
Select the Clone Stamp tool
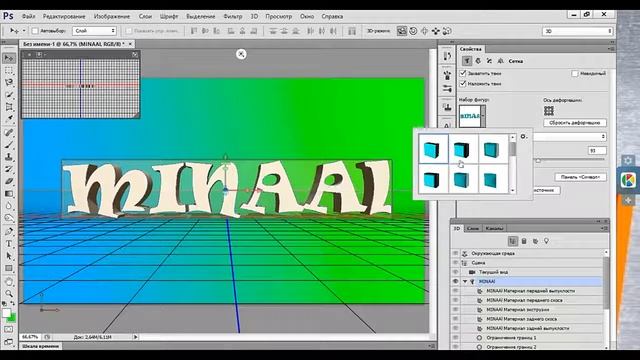coord(9,157)
